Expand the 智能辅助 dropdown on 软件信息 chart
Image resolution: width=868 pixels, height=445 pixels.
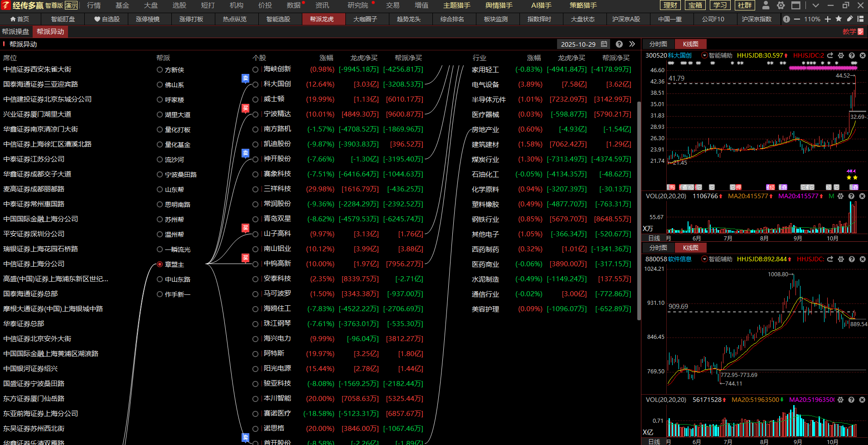coord(704,259)
